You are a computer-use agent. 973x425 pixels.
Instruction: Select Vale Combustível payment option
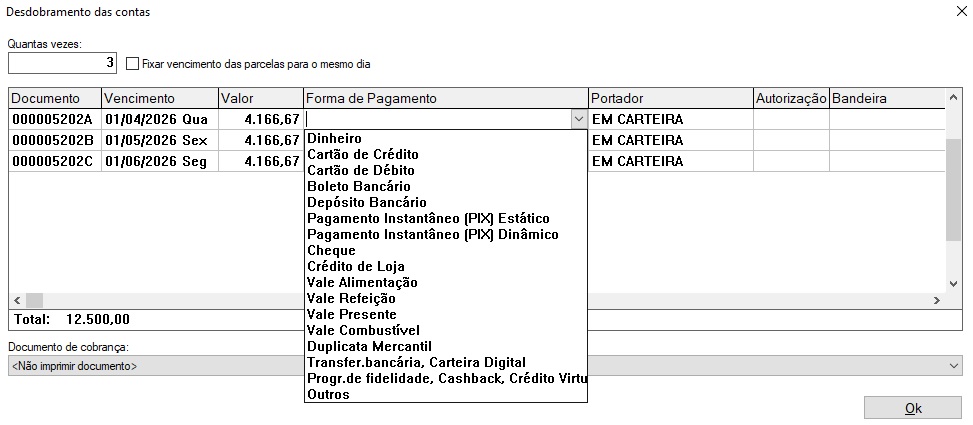pos(364,330)
